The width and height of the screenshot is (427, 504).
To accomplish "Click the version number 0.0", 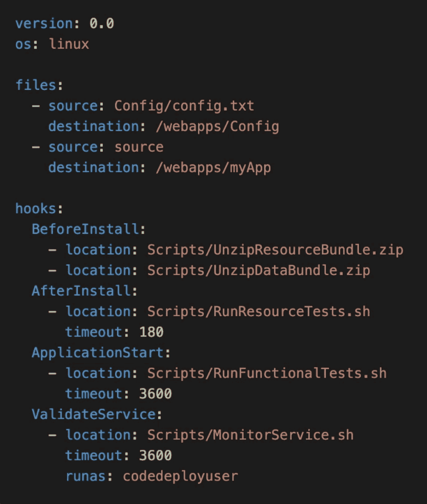I will click(x=102, y=24).
